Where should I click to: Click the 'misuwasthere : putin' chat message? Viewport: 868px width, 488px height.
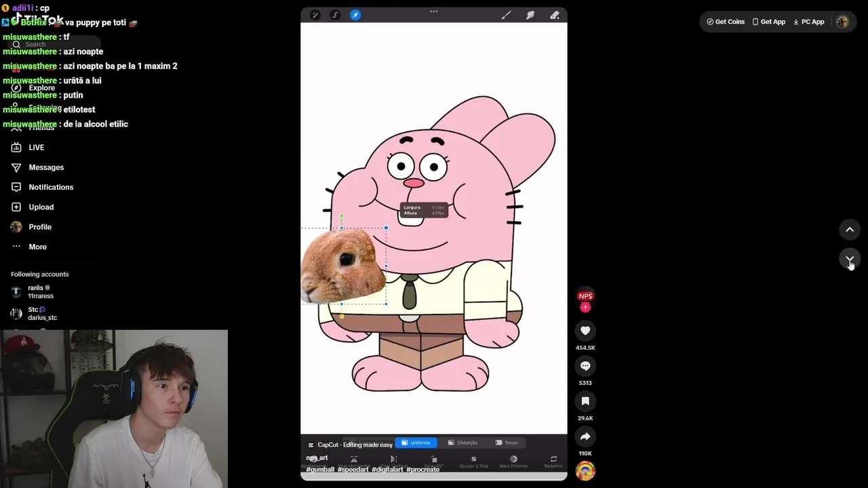(x=43, y=95)
